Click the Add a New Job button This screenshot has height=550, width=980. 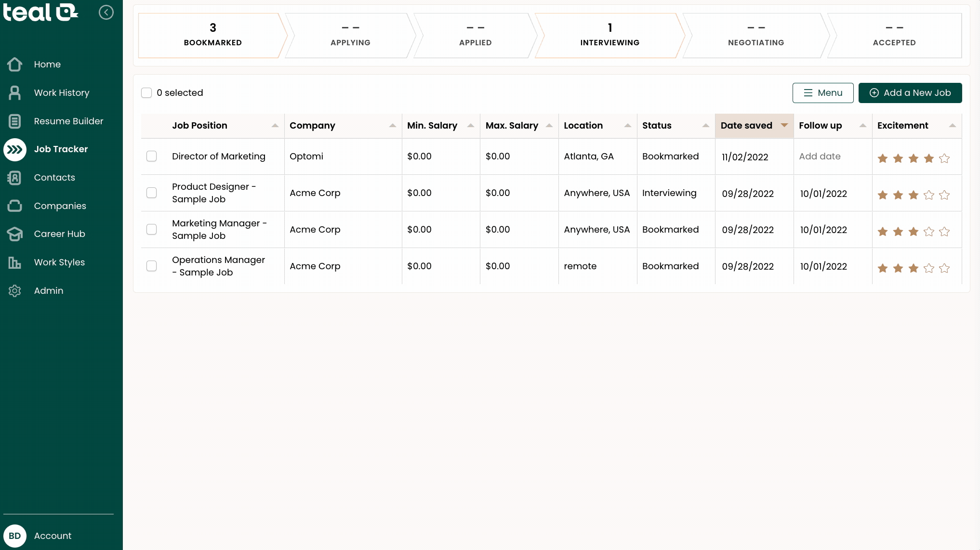(910, 92)
